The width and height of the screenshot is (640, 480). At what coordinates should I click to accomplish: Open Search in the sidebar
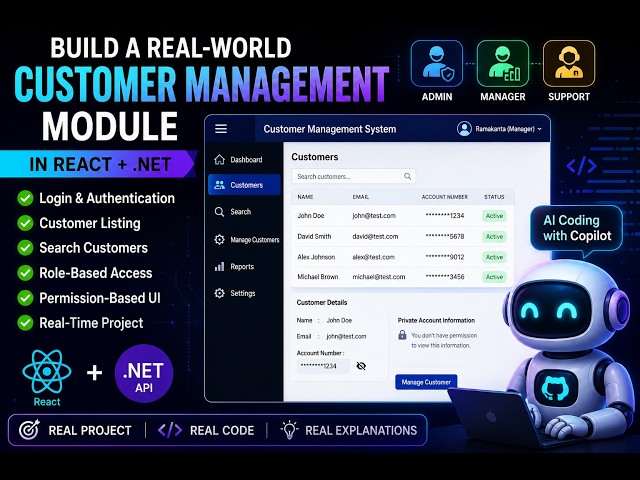tap(244, 212)
